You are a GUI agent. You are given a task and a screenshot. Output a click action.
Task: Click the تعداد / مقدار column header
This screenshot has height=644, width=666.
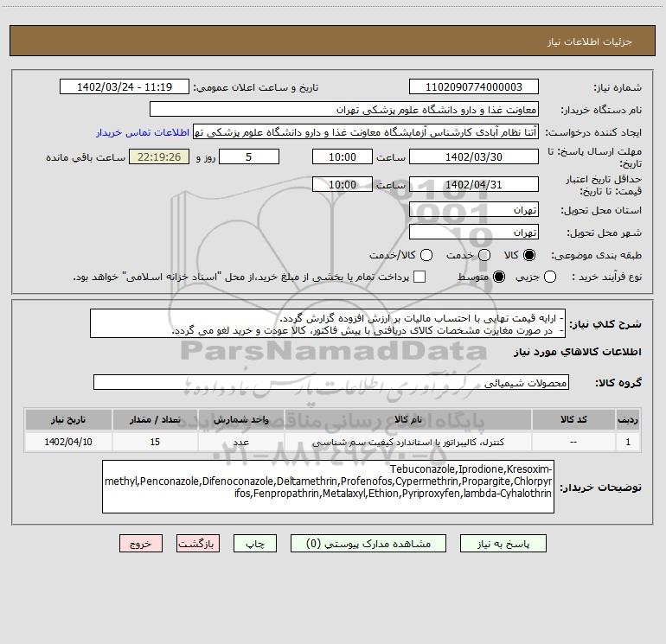155,419
